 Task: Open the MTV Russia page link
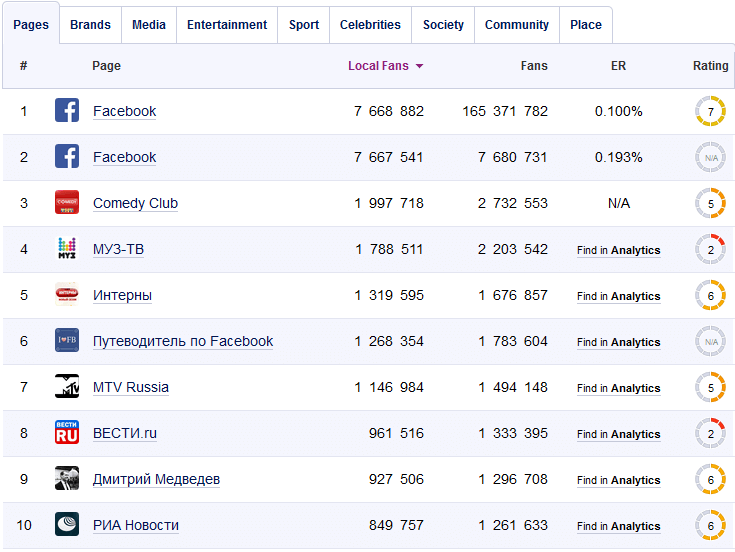click(130, 387)
